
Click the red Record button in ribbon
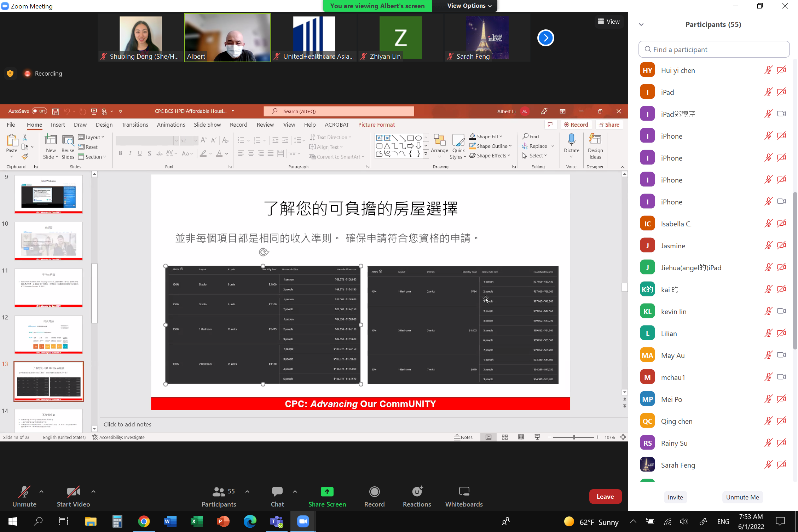point(576,125)
